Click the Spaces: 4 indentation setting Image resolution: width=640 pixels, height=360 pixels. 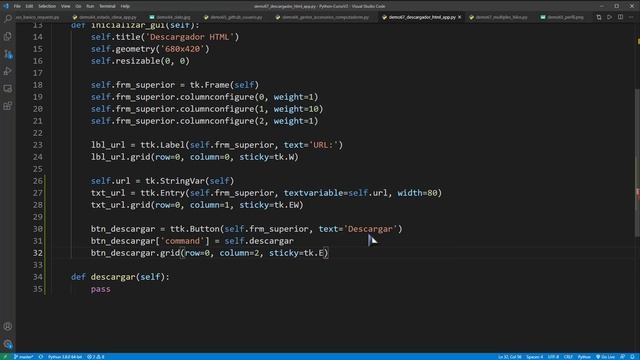click(534, 357)
